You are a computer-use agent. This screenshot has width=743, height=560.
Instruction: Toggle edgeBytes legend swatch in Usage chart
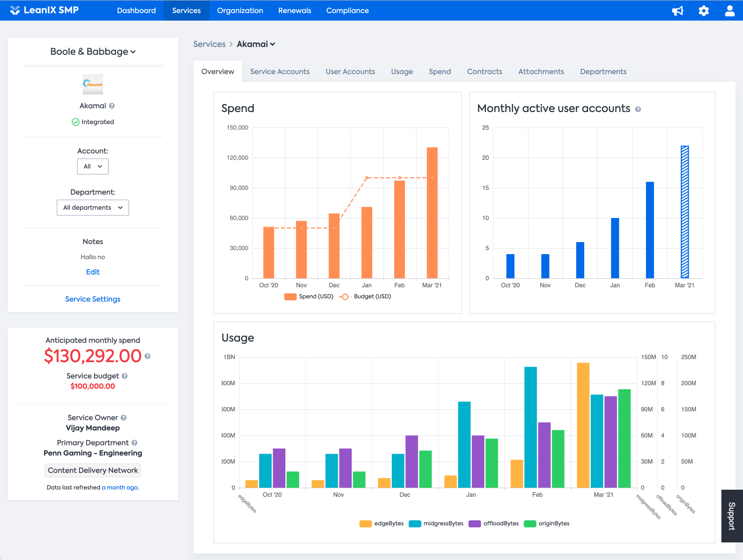[366, 523]
